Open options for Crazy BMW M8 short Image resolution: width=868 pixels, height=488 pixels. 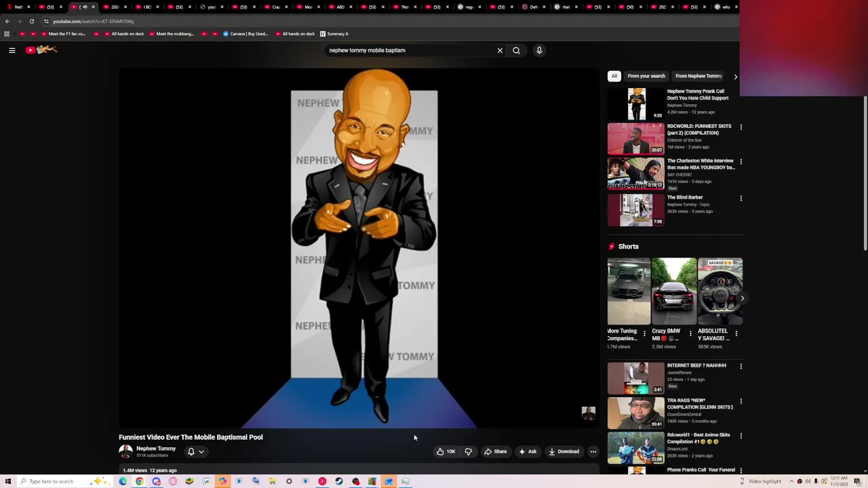click(x=690, y=333)
